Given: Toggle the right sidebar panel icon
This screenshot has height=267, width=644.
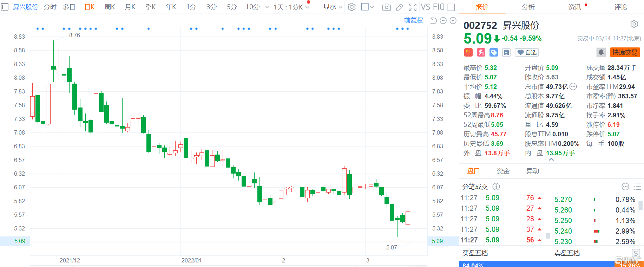Looking at the screenshot, I should 452,7.
